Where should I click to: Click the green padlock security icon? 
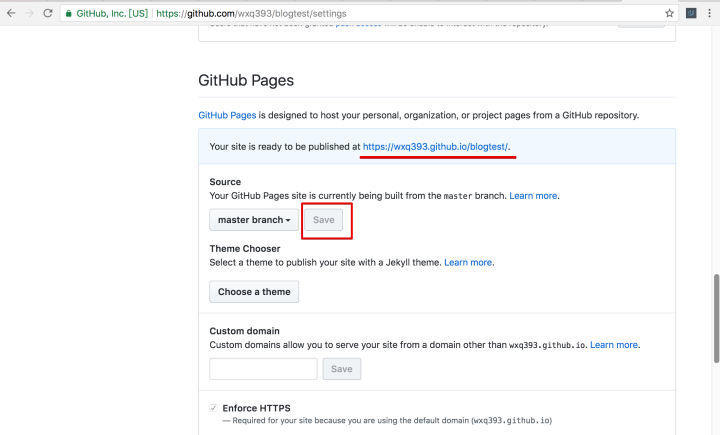click(68, 14)
